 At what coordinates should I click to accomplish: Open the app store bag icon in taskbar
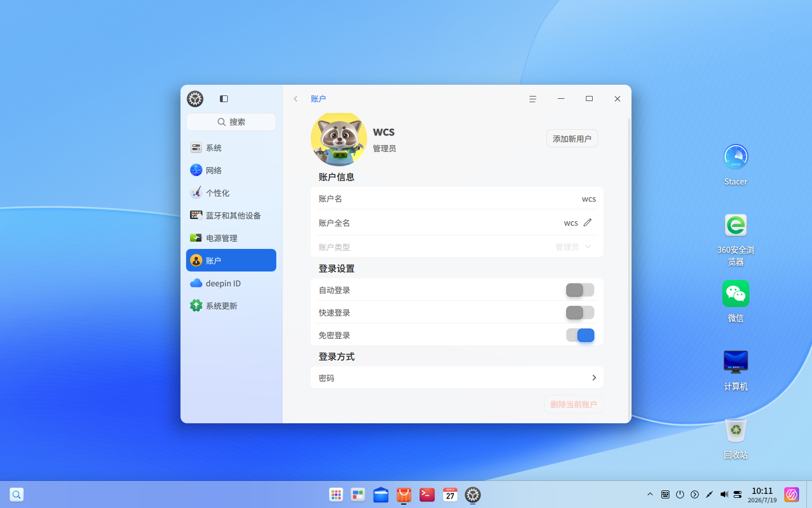pyautogui.click(x=404, y=495)
